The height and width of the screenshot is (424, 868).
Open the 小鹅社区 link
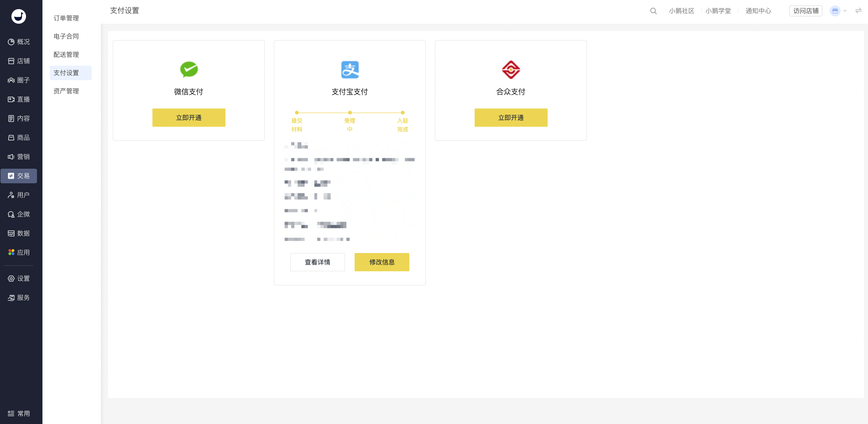pyautogui.click(x=681, y=11)
